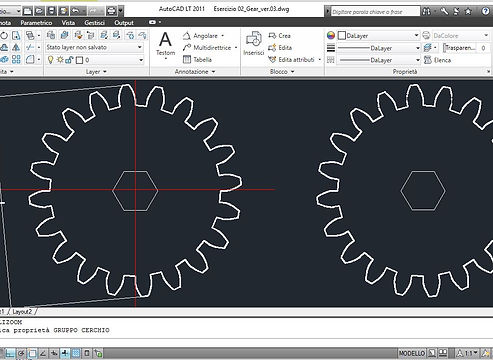Toggle Lineweight display in status bar
The image size is (493, 360).
pos(65,353)
